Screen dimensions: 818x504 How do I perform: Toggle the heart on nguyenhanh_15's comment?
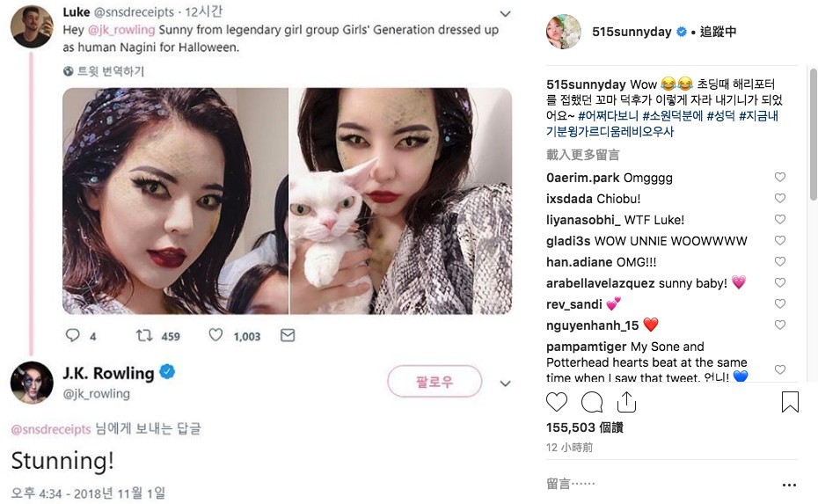point(779,325)
